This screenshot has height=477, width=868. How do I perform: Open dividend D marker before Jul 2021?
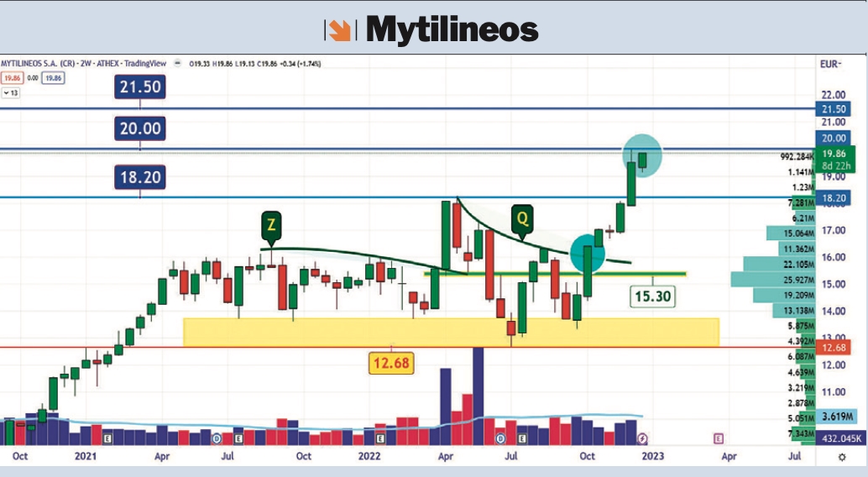pos(217,438)
